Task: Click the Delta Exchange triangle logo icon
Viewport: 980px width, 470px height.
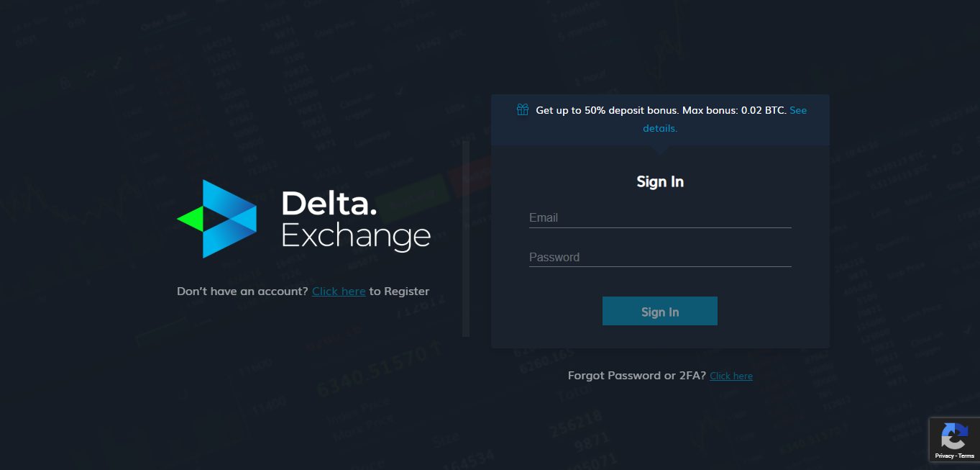Action: 221,219
